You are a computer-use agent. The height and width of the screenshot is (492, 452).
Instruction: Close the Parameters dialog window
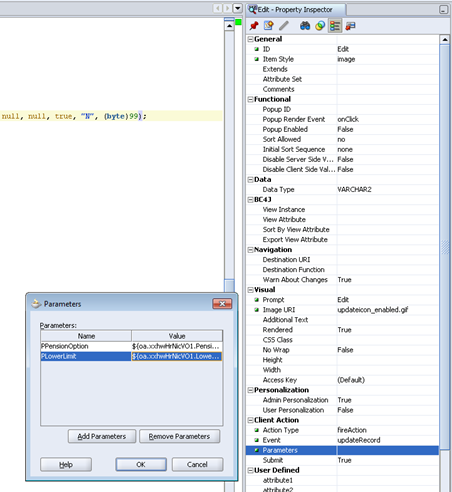point(222,304)
